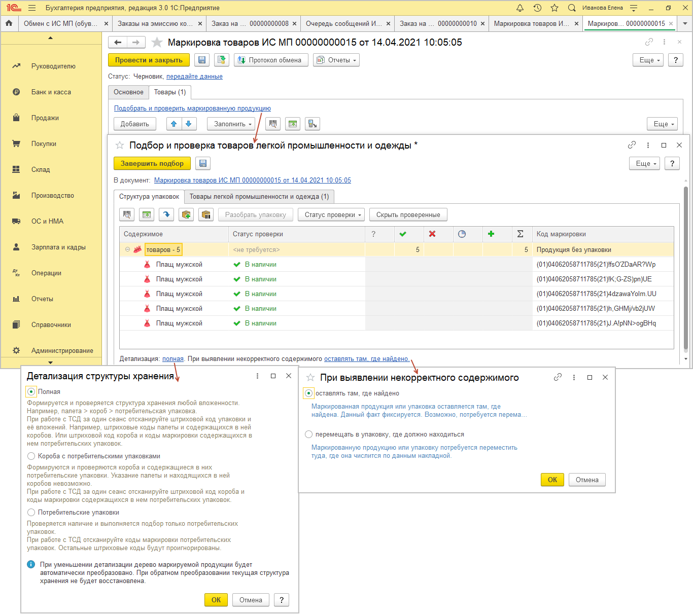
Task: Click Провести и закрыть button
Action: [x=149, y=60]
